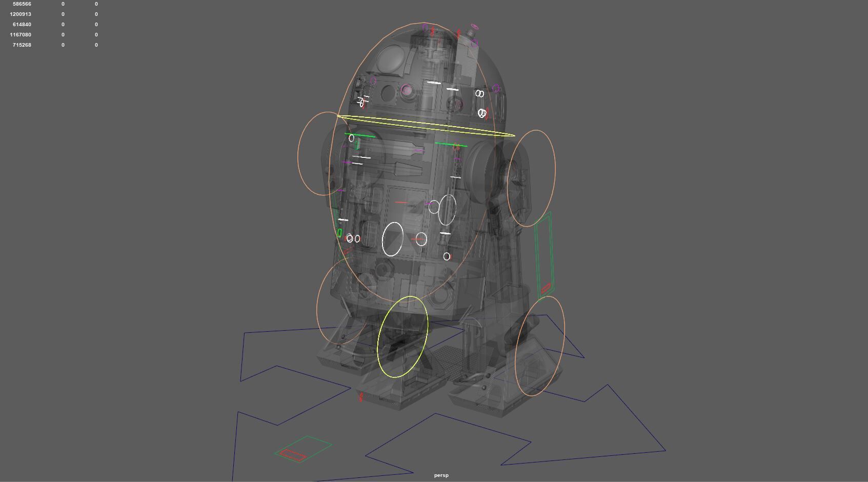Select the green rectangle control on the floor
868x482 pixels.
tap(303, 449)
